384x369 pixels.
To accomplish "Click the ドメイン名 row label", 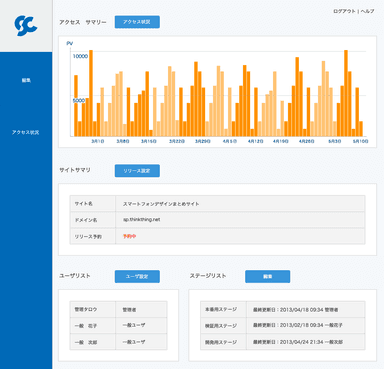I will (86, 220).
